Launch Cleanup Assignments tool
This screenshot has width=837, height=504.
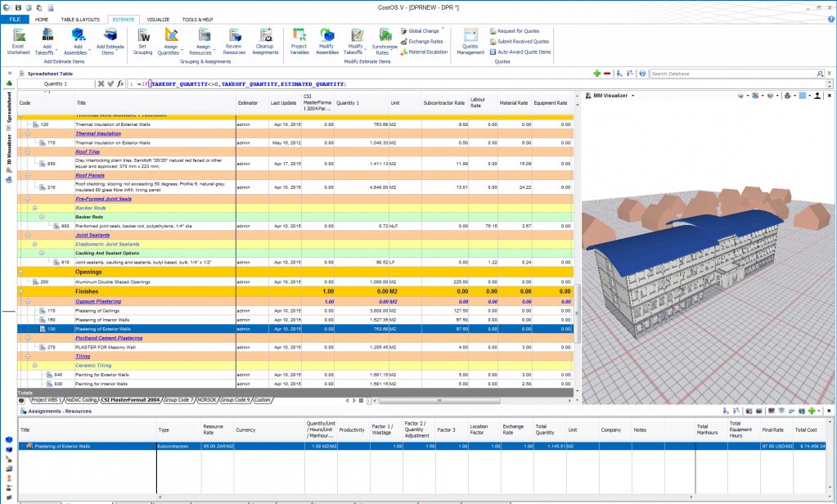point(265,42)
